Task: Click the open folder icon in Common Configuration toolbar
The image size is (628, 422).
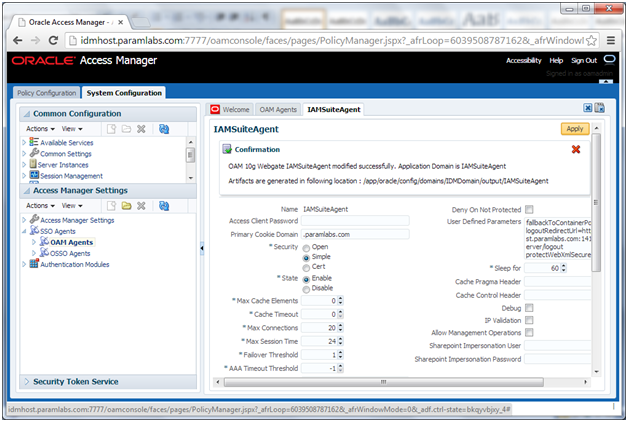Action: [x=126, y=129]
